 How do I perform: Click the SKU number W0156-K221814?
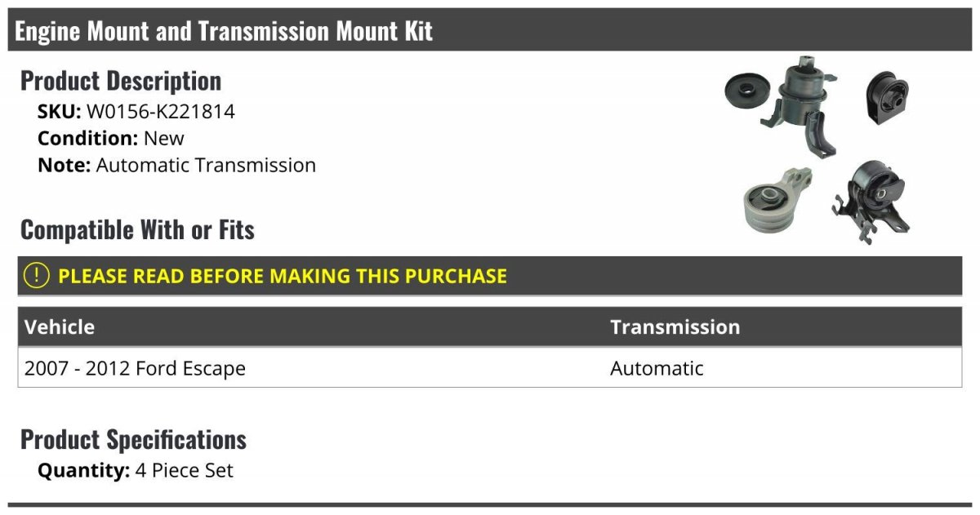(x=161, y=111)
